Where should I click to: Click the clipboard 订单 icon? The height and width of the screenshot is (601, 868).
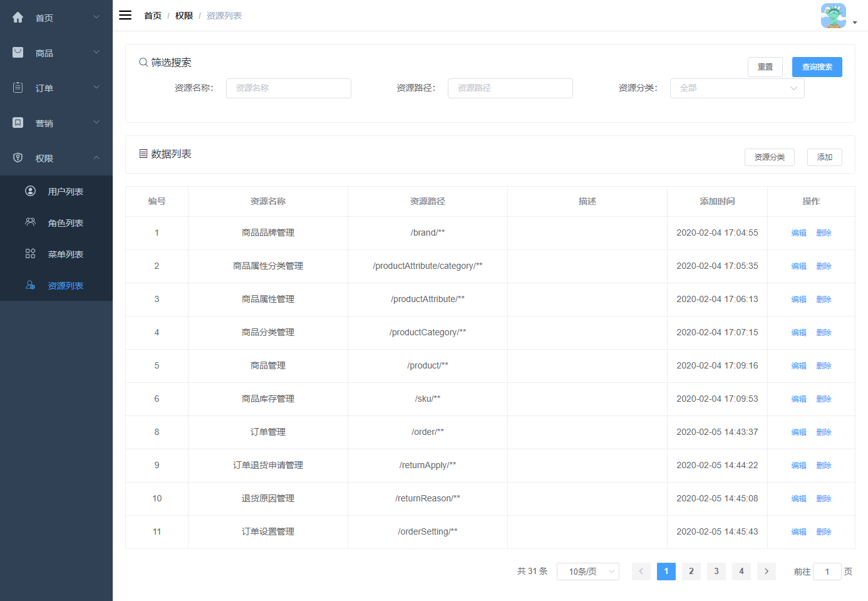tap(18, 88)
